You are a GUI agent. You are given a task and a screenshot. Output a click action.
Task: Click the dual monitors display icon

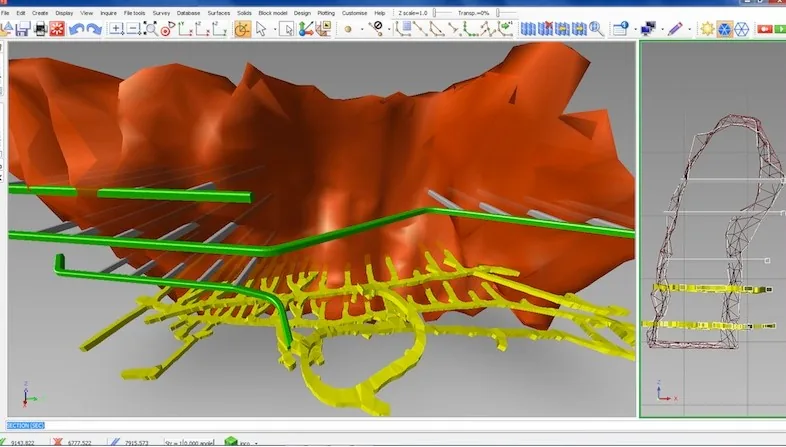649,29
